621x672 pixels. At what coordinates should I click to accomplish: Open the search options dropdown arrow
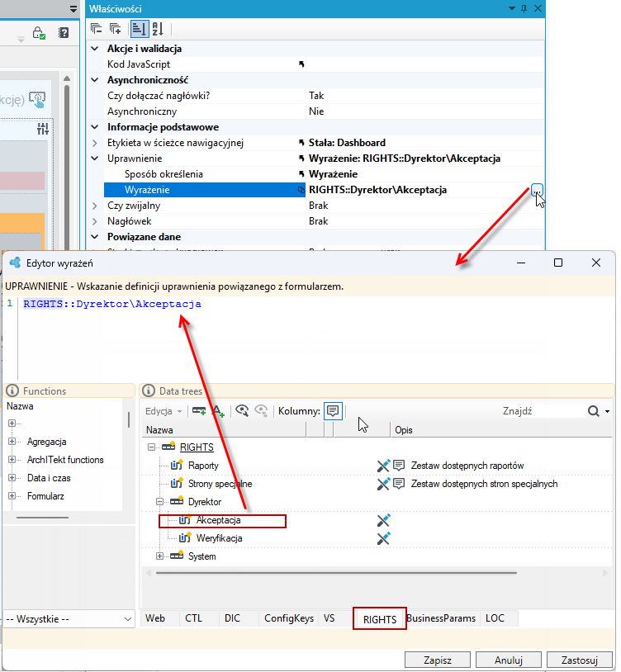[607, 411]
